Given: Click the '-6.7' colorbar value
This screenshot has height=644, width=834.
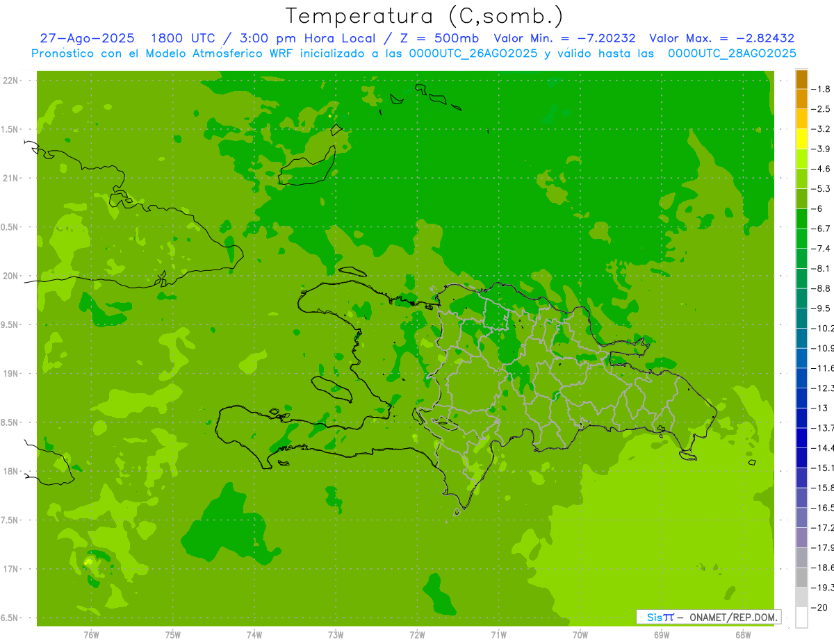Looking at the screenshot, I should [x=821, y=229].
